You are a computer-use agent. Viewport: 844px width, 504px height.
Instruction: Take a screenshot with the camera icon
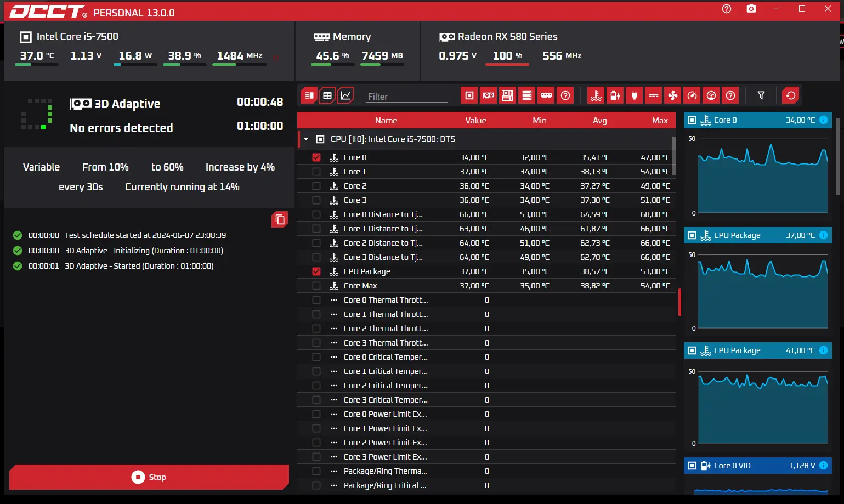751,9
